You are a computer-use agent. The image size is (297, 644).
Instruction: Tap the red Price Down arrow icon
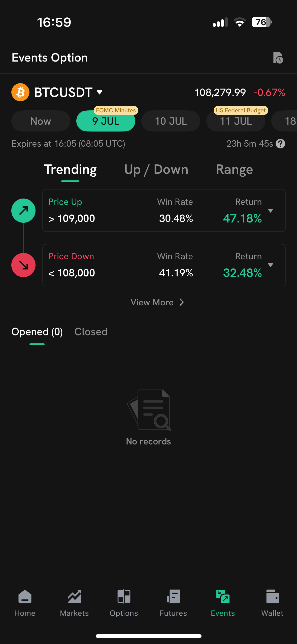tap(23, 265)
